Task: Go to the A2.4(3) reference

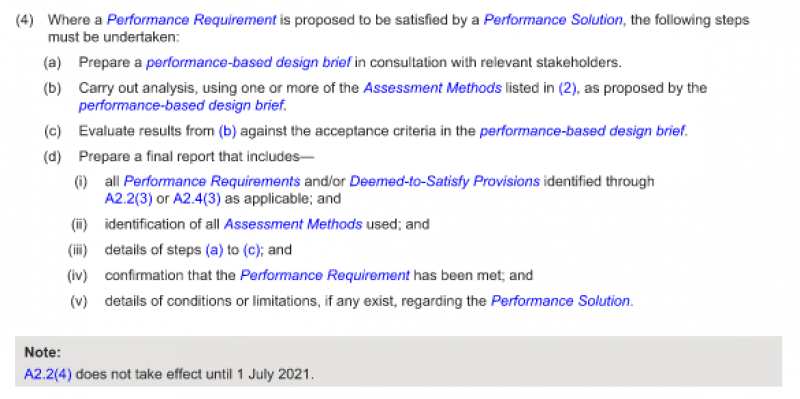Action: (197, 199)
